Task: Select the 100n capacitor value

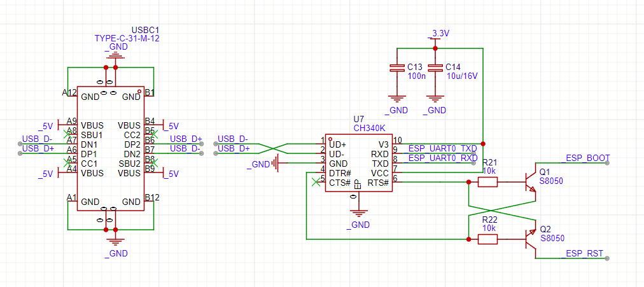Action: pyautogui.click(x=416, y=76)
